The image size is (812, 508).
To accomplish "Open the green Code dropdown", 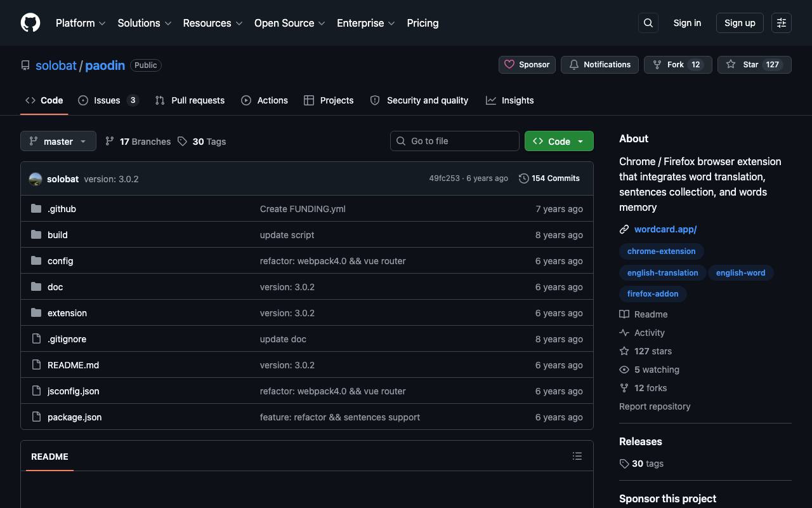I will [559, 141].
